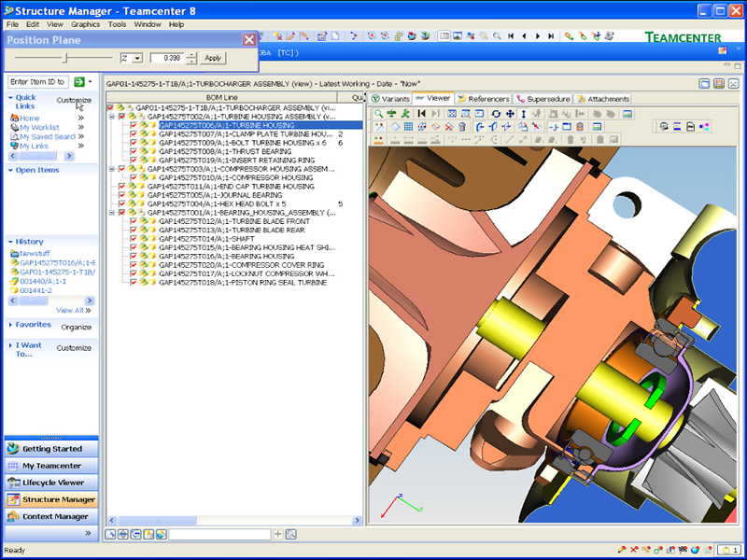Toggle checkbox for INSERT RETAINING RING
747x560 pixels.
click(134, 161)
